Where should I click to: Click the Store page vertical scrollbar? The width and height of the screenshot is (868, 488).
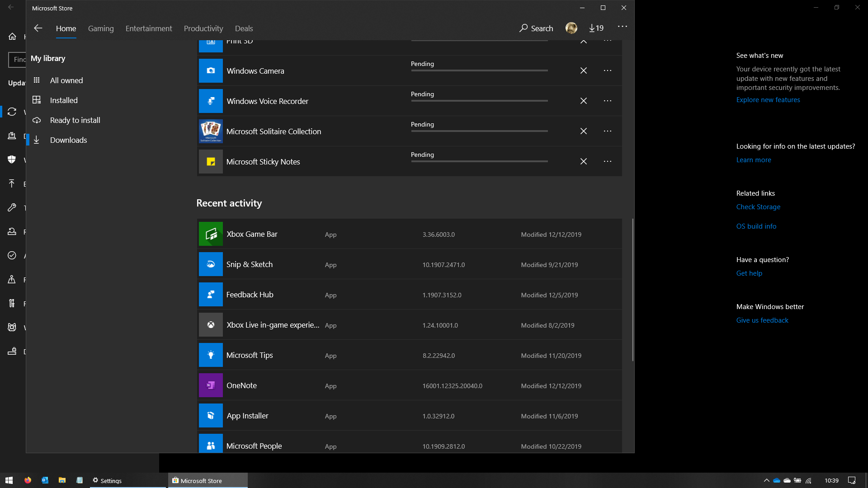click(632, 290)
